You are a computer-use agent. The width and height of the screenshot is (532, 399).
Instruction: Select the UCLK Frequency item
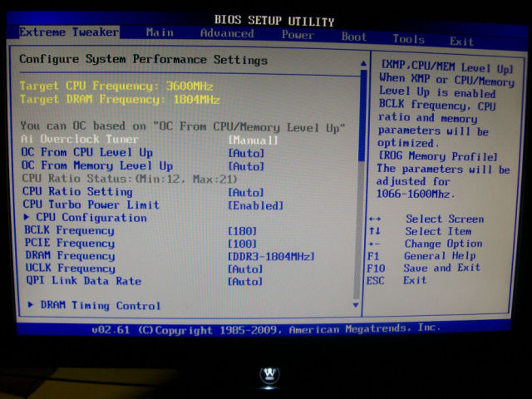pos(70,268)
